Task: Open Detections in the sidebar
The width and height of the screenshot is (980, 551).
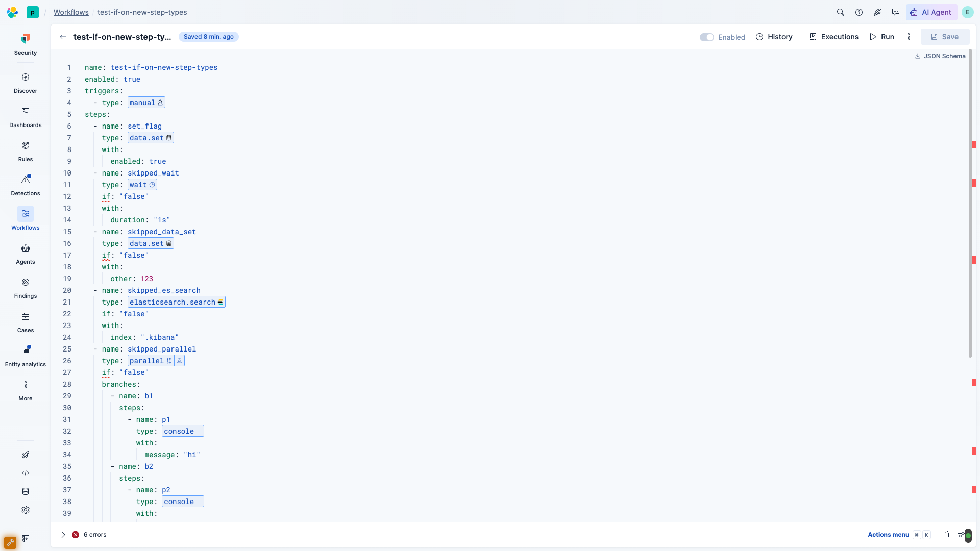Action: point(26,186)
